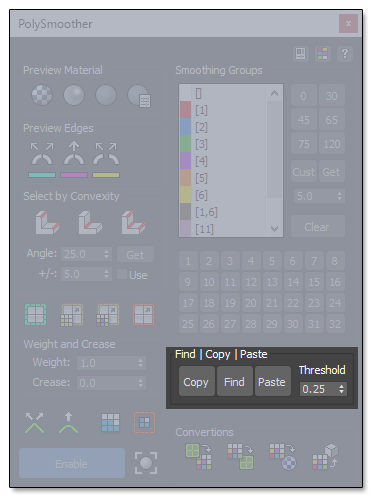Click the help question mark icon
The image size is (372, 497).
click(345, 53)
